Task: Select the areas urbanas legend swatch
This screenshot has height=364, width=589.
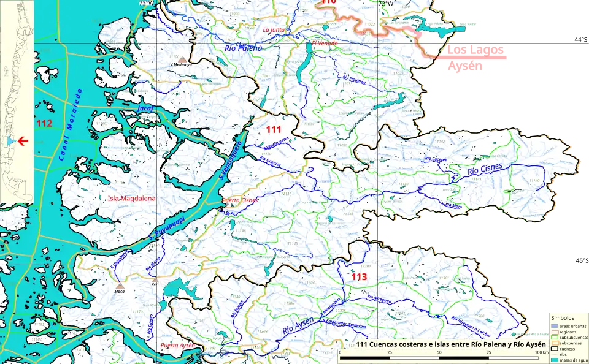Action: click(x=555, y=326)
